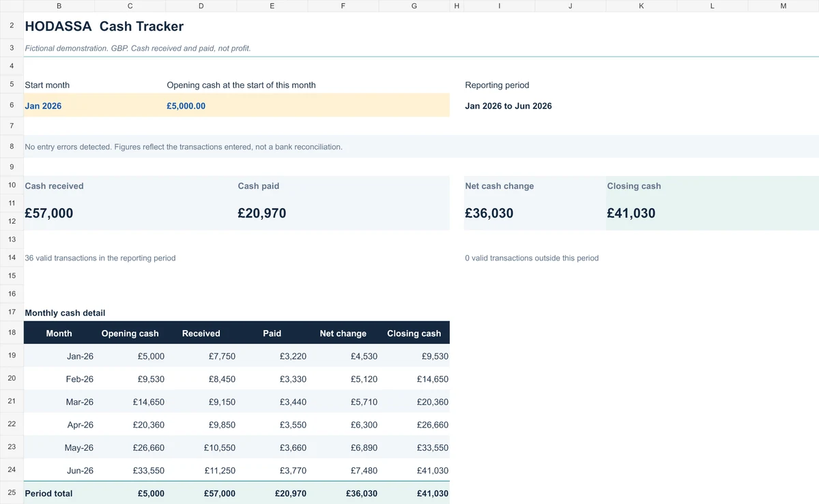Screen dimensions: 819x504
Task: Click the Closing cash table header
Action: tap(414, 333)
